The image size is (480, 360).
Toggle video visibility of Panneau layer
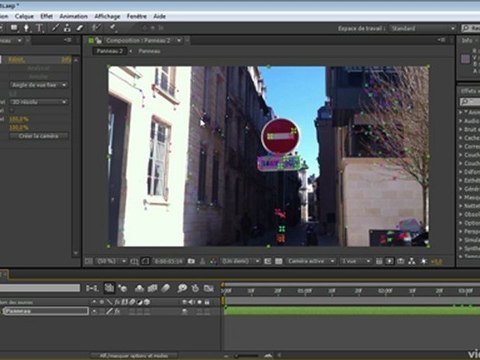click(x=184, y=311)
